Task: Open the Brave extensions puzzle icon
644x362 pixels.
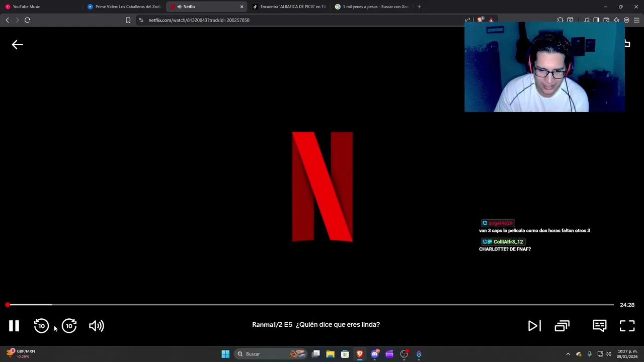Action: click(560, 20)
